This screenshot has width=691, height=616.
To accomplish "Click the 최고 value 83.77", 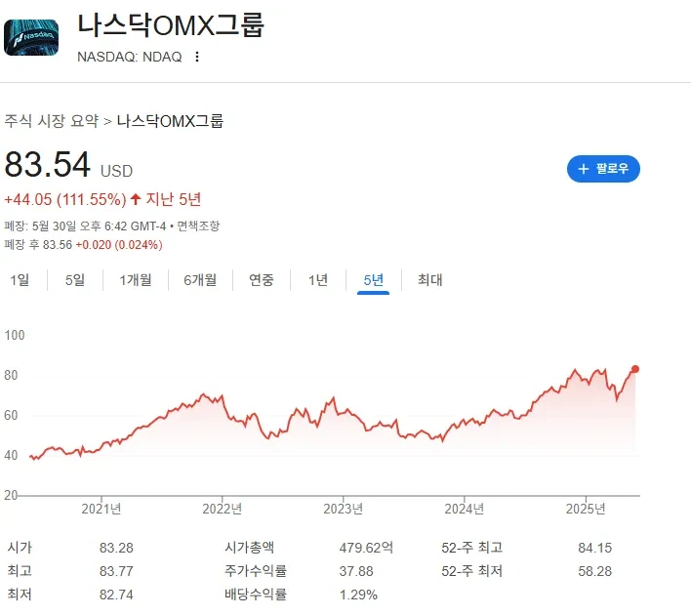I will pyautogui.click(x=116, y=571).
